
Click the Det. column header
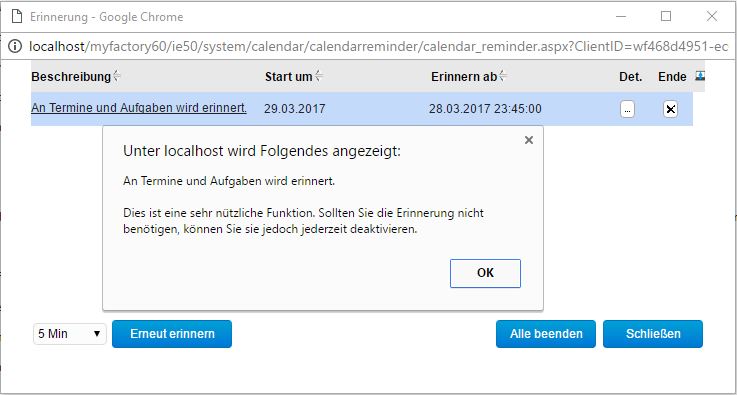click(x=631, y=77)
